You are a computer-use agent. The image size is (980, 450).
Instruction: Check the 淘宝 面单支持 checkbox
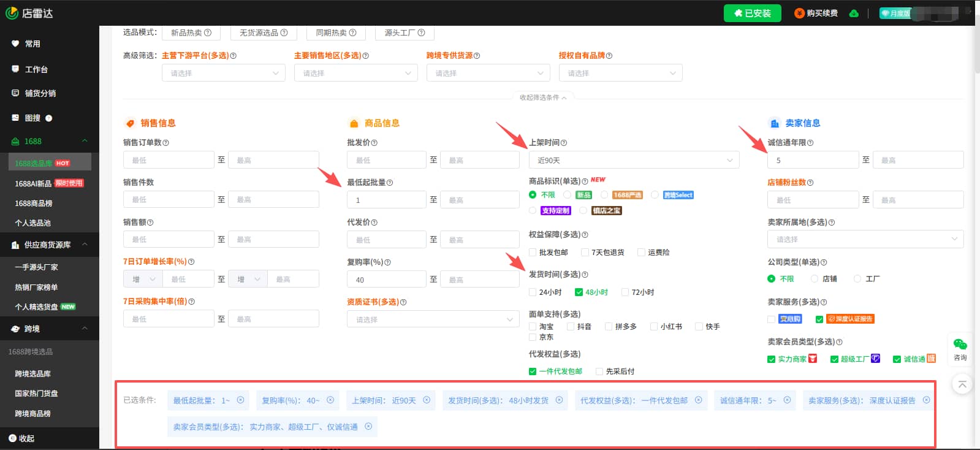pyautogui.click(x=533, y=327)
